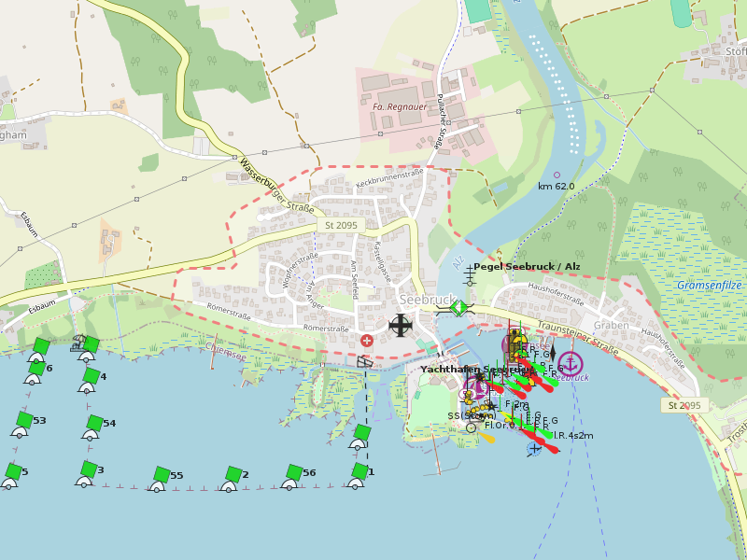Screen dimensions: 747x560
Task: Select the green diamond bridge marker
Action: coord(457,307)
